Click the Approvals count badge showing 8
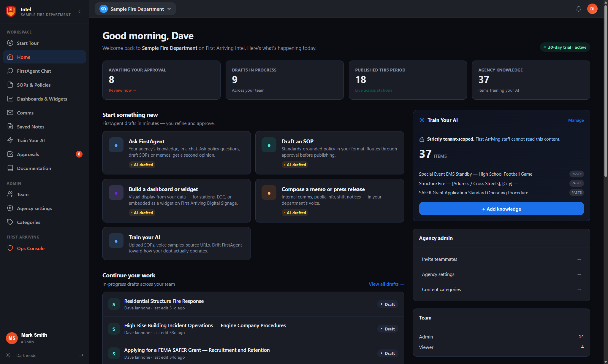Viewport: 608px width, 364px height. pos(79,154)
